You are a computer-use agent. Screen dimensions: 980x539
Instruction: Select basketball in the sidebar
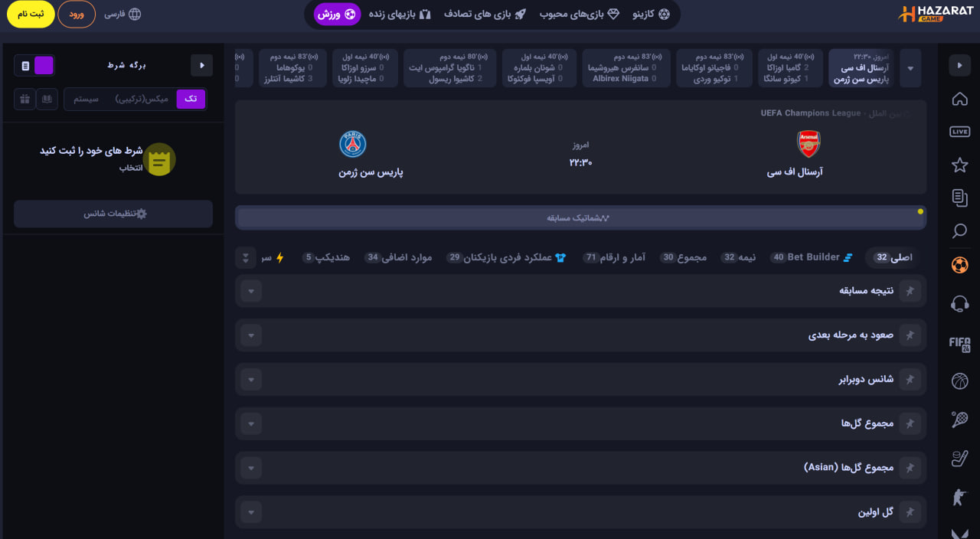(x=959, y=381)
